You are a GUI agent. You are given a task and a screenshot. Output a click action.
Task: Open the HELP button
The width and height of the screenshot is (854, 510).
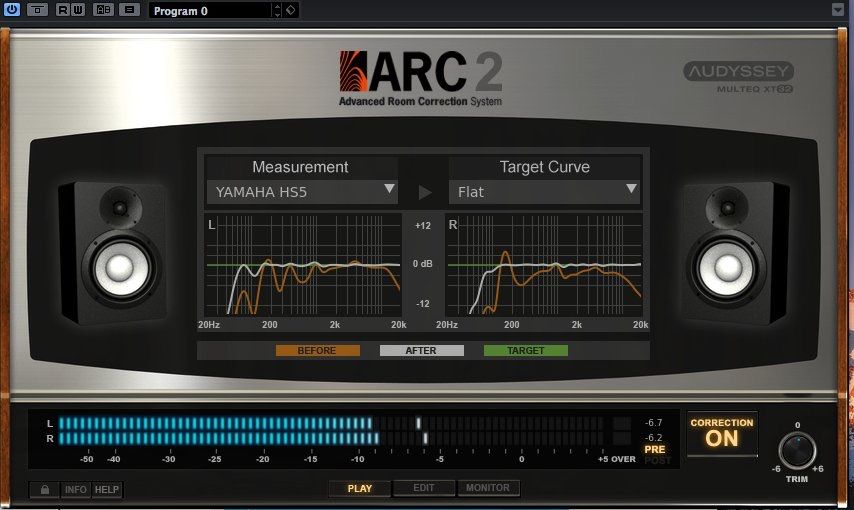[x=107, y=490]
